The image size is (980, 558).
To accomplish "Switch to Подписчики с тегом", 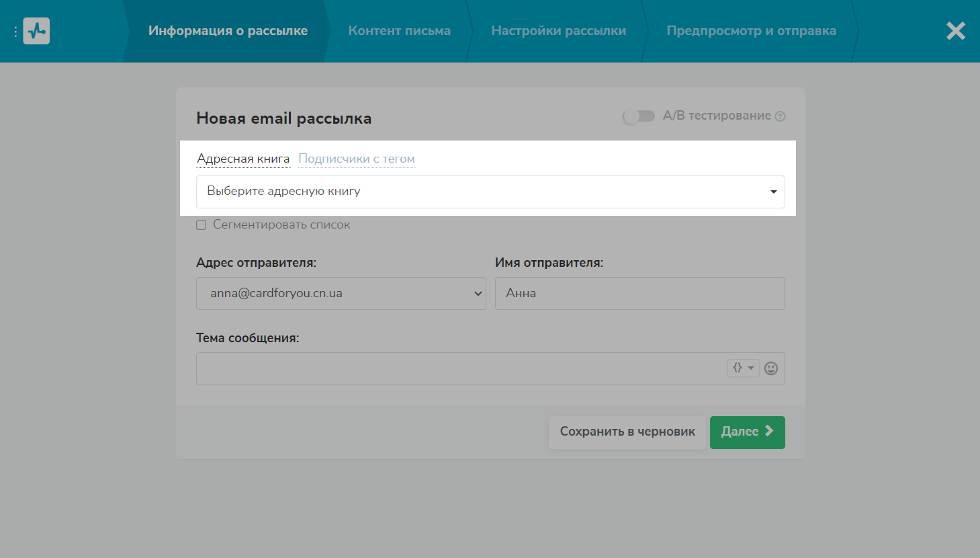I will [356, 159].
